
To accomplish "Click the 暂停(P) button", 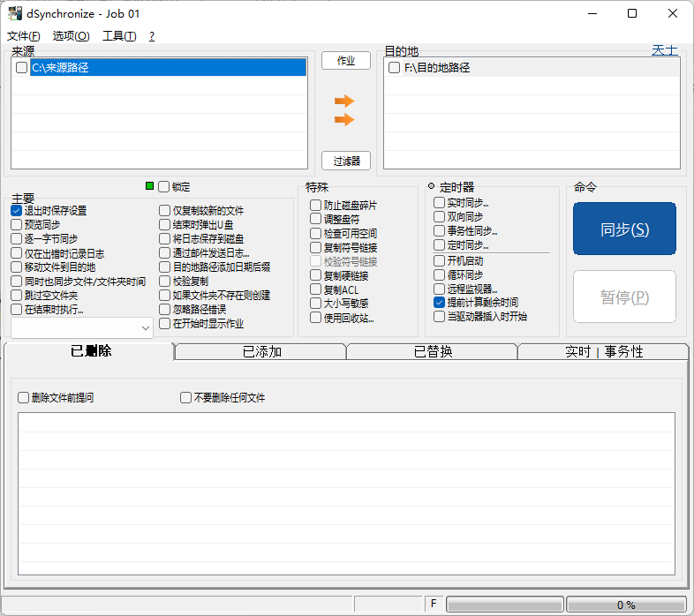I will pos(624,297).
